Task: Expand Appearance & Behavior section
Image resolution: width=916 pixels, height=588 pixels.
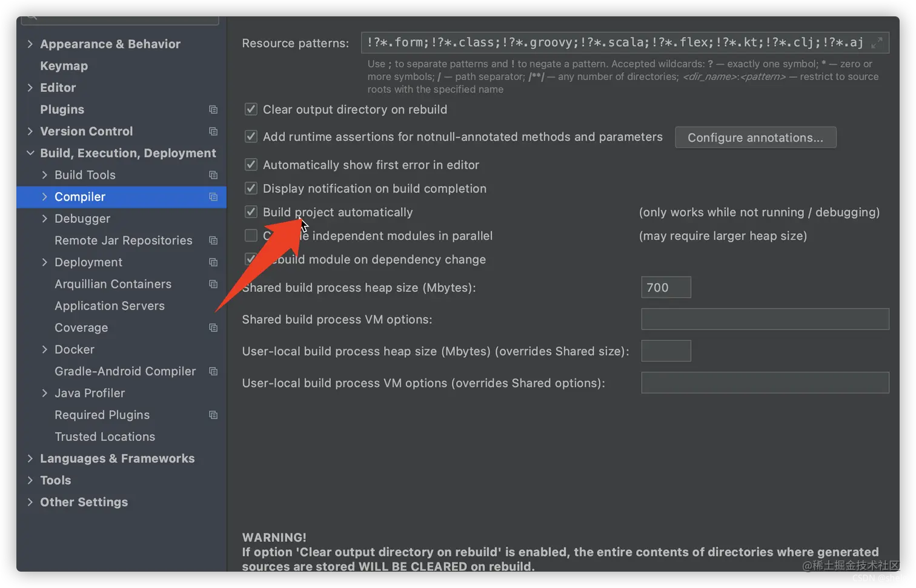Action: click(x=30, y=44)
